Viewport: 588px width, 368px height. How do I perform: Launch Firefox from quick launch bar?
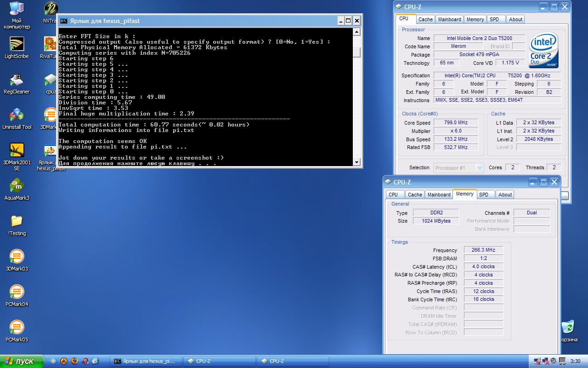74,361
